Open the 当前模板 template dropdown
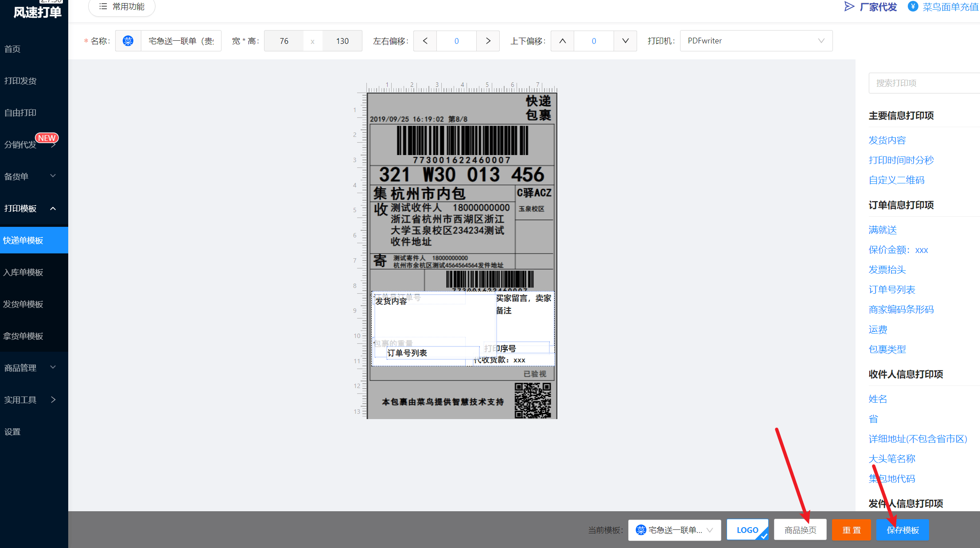 [x=674, y=530]
